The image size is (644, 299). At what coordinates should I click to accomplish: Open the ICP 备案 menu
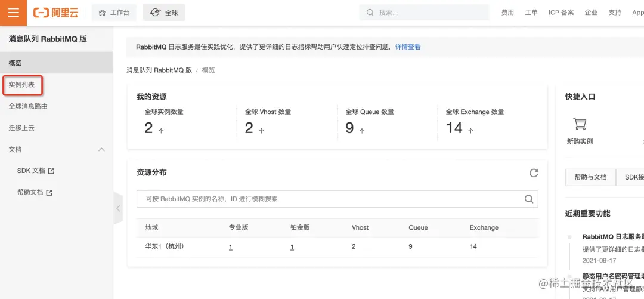coord(561,13)
